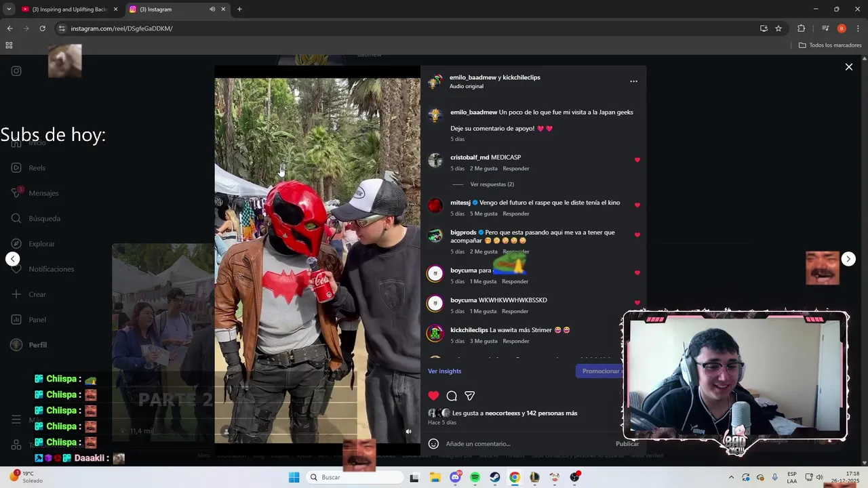Click the address bar URL
The height and width of the screenshot is (488, 868).
click(122, 28)
